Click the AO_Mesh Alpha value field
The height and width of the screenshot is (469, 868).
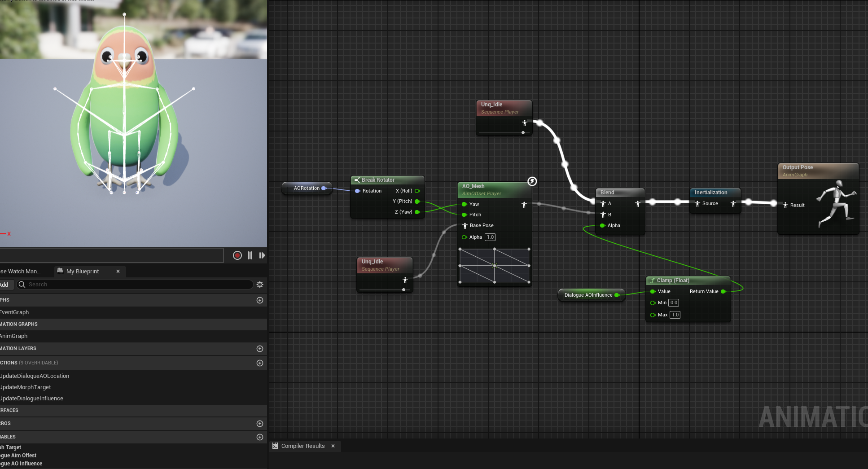coord(490,237)
